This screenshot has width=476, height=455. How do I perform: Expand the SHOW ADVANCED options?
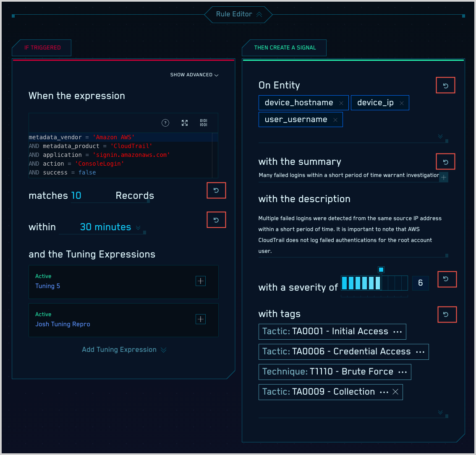coord(194,75)
